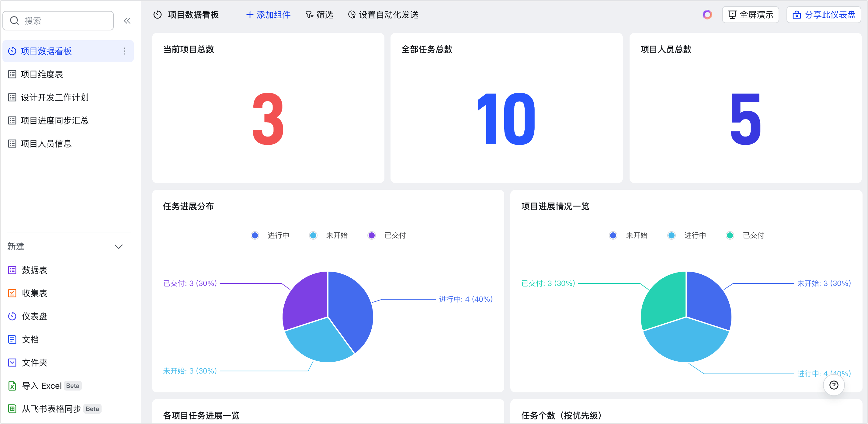Click the search magnifier icon
The height and width of the screenshot is (424, 868).
[14, 21]
